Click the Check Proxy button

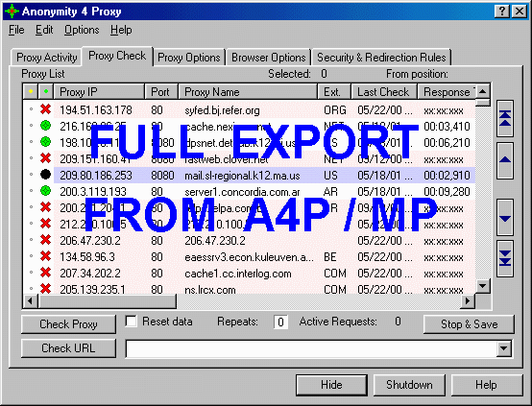pyautogui.click(x=68, y=324)
